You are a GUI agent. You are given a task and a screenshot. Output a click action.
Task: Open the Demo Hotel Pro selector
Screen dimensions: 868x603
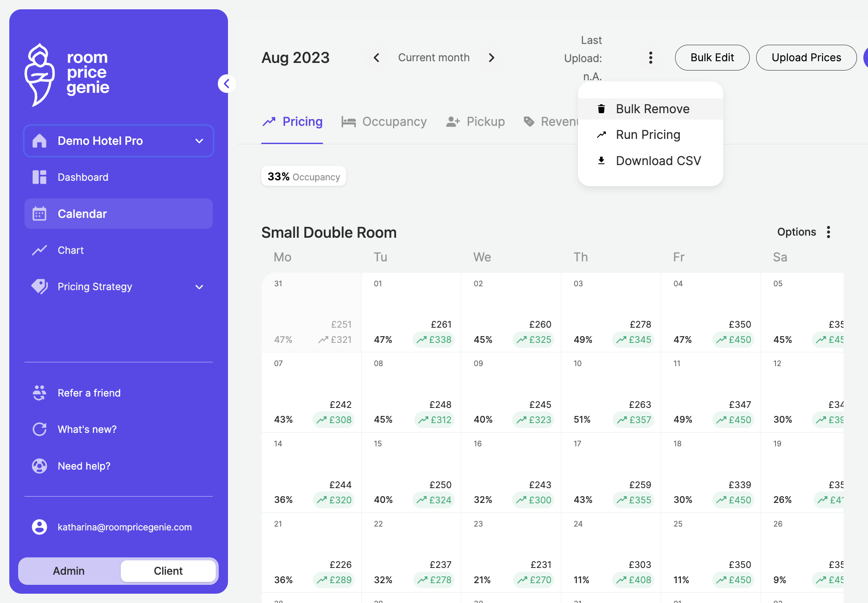(118, 141)
